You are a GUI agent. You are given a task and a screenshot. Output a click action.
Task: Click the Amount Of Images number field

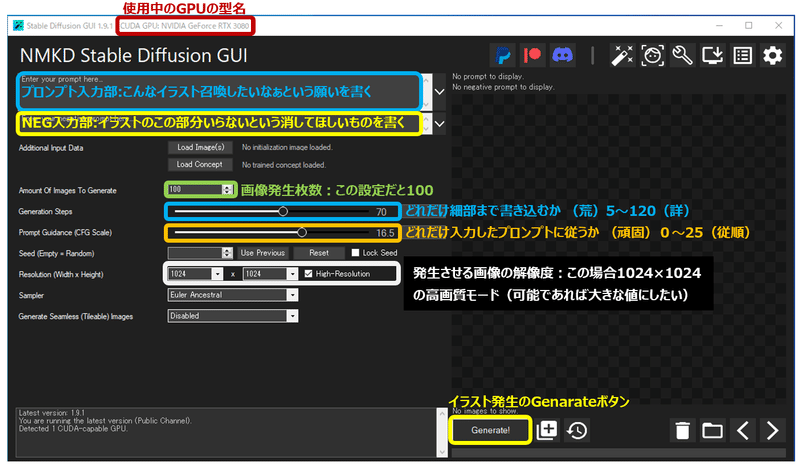[x=195, y=190]
